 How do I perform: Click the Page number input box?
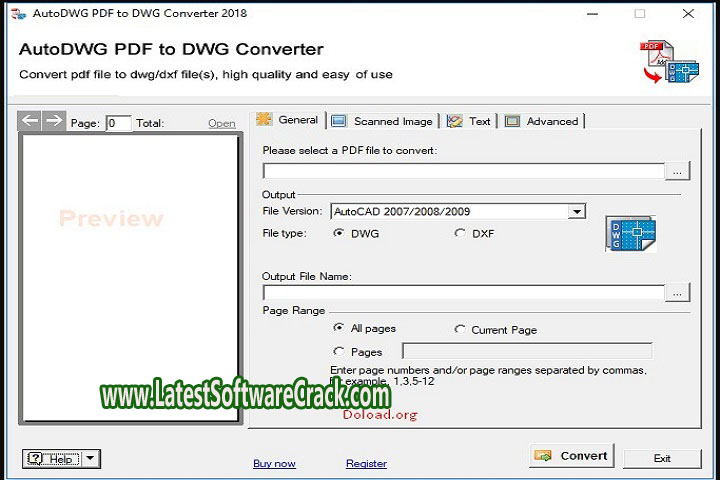[118, 123]
